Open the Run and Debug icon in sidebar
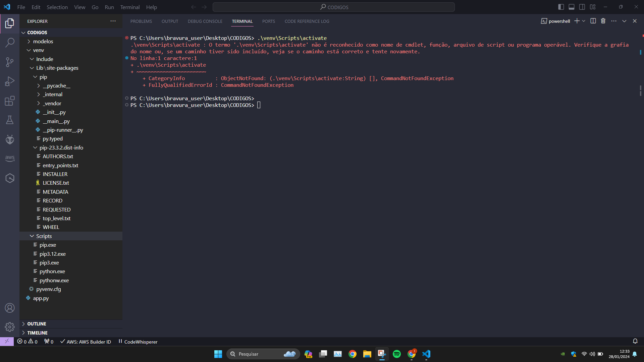Viewport: 644px width, 362px height. pos(10,81)
